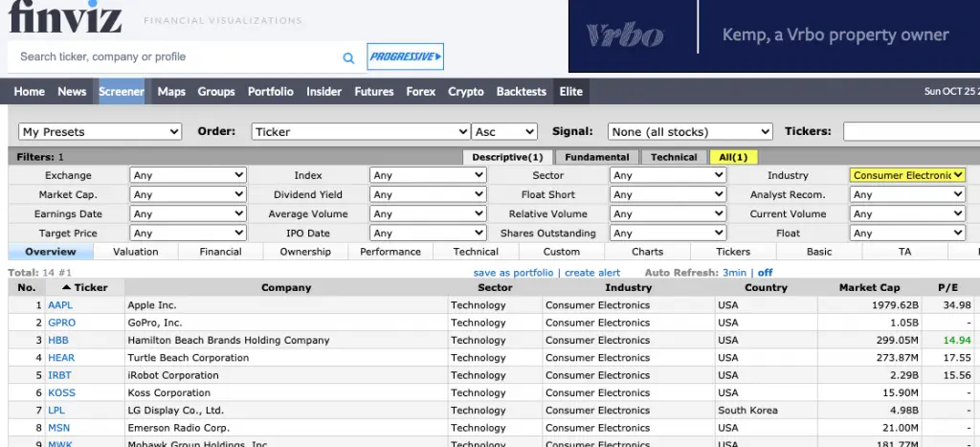Open the Relative Volume filter dropdown
Screen dimensions: 980x447
[x=668, y=213]
